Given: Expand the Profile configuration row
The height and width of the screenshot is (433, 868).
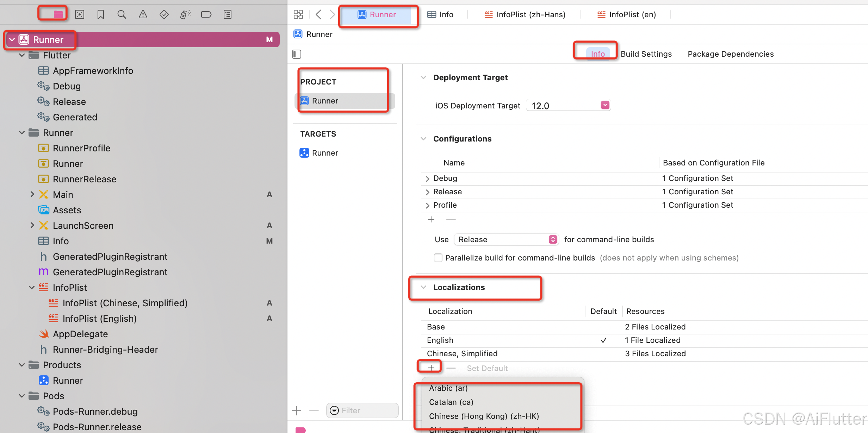Looking at the screenshot, I should point(427,205).
